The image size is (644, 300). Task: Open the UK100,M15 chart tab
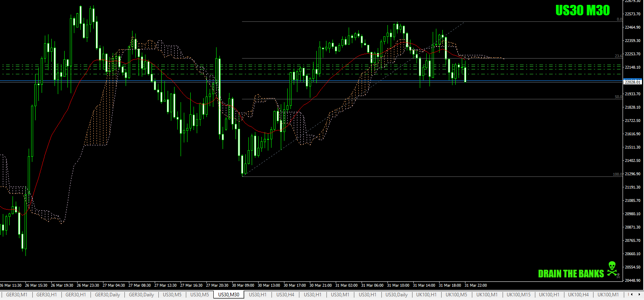point(518,295)
